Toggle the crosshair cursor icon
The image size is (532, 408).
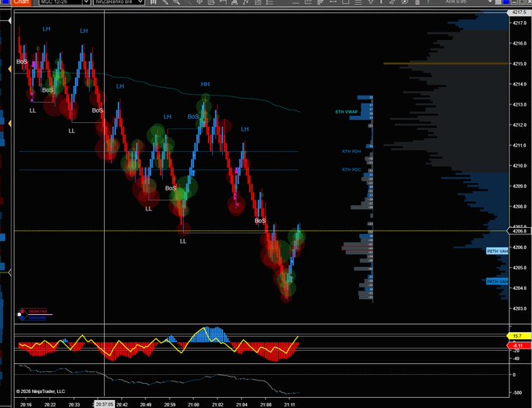199,2
